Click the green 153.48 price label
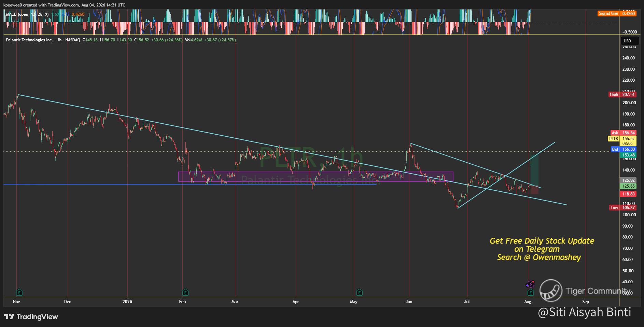644x327 pixels. (628, 155)
